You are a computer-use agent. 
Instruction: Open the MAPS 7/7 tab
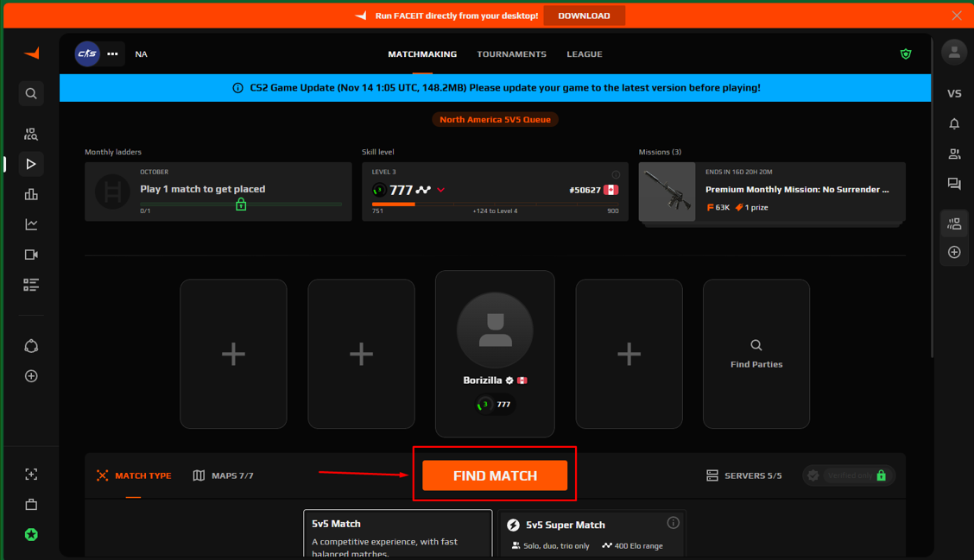pos(223,475)
